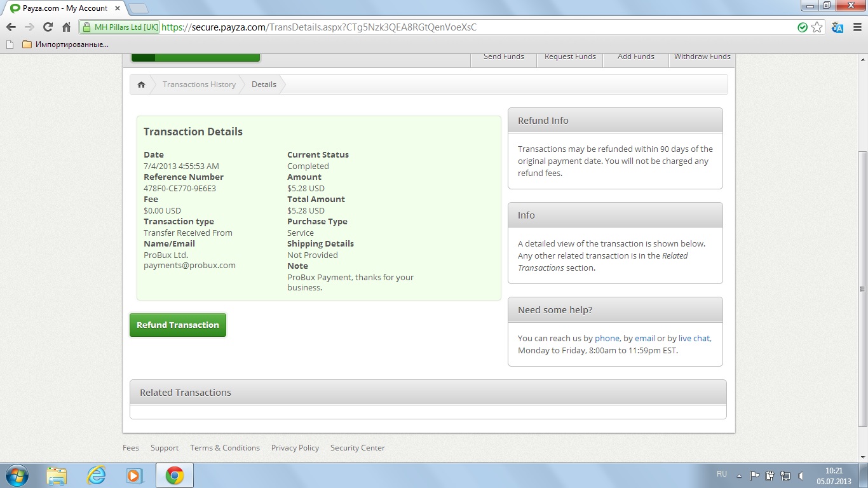Image resolution: width=868 pixels, height=488 pixels.
Task: Open the Security Center footer link
Action: pyautogui.click(x=358, y=448)
